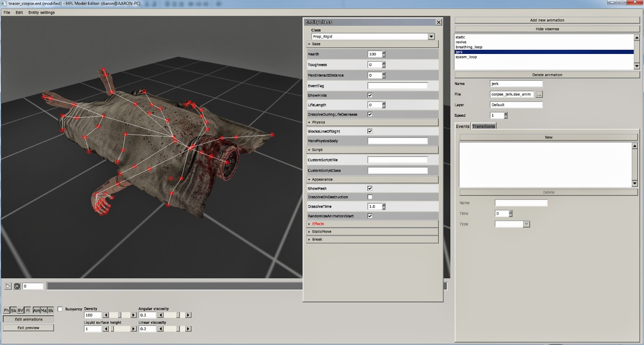Expand the Effects section
Image resolution: width=644 pixels, height=345 pixels.
coord(372,224)
